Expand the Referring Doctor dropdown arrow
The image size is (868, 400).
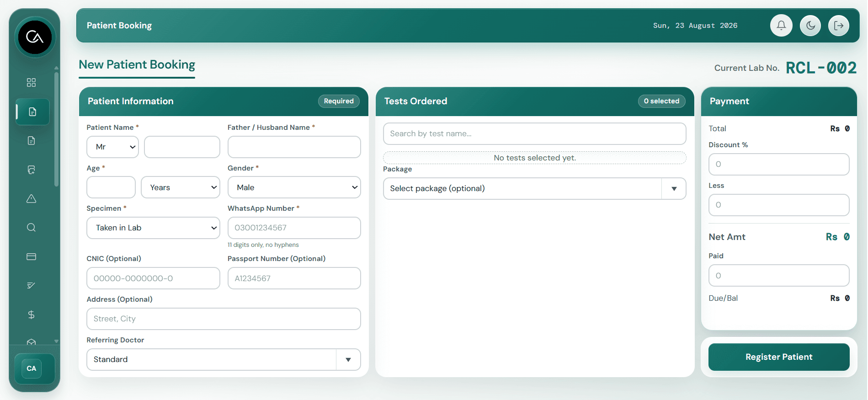(348, 360)
